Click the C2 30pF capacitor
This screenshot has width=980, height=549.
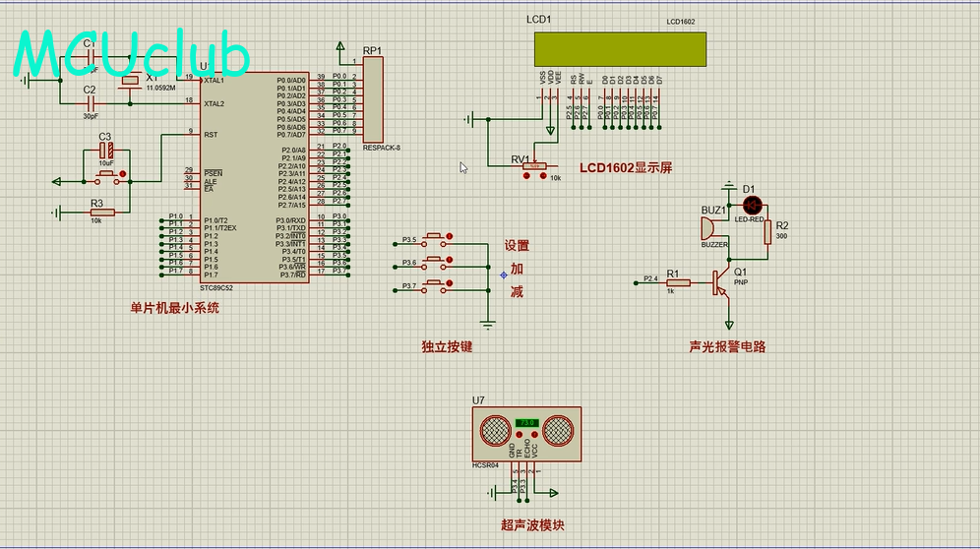90,101
